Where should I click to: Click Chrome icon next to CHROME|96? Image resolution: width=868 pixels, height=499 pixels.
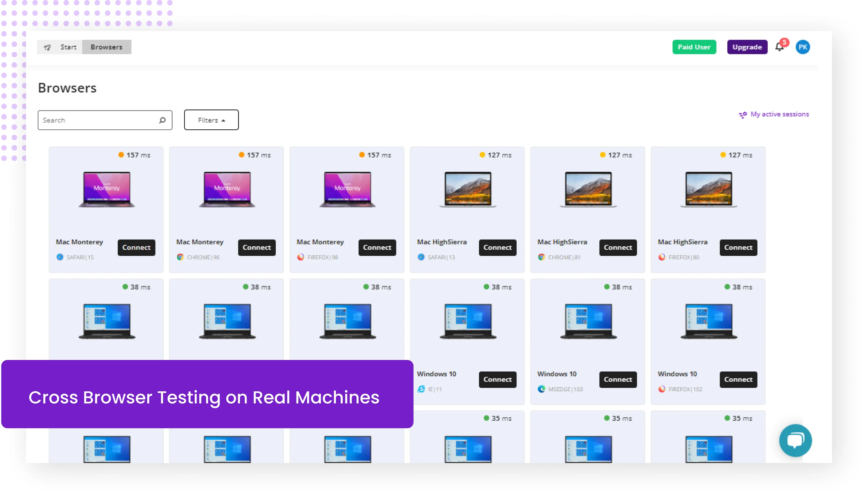coord(180,257)
